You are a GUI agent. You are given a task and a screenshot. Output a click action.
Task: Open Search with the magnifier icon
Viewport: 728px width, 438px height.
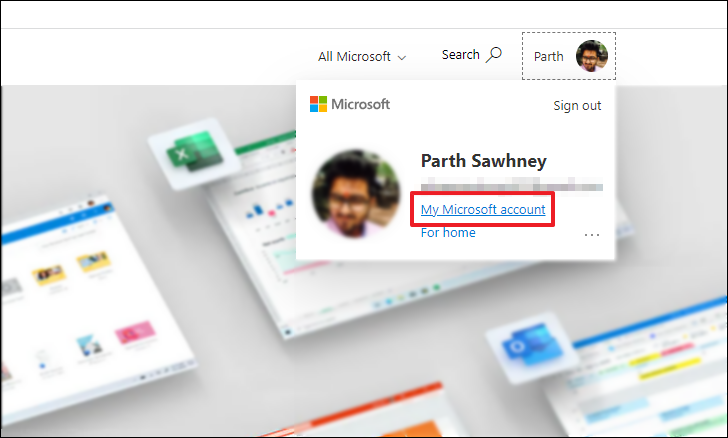(472, 55)
